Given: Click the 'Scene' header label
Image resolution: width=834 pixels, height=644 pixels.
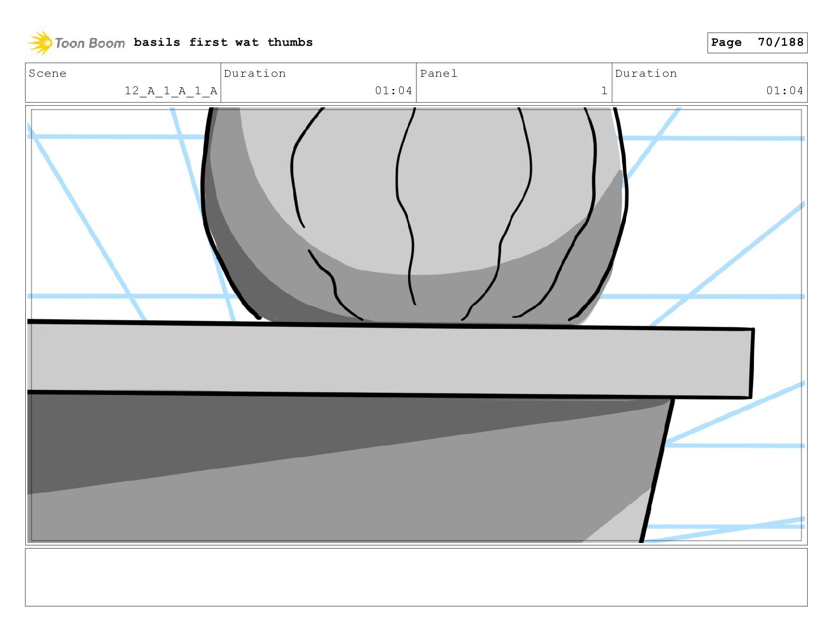Looking at the screenshot, I should point(48,73).
